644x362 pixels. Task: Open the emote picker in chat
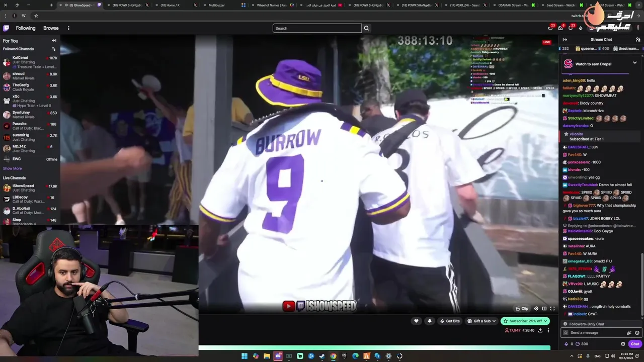[x=637, y=333]
